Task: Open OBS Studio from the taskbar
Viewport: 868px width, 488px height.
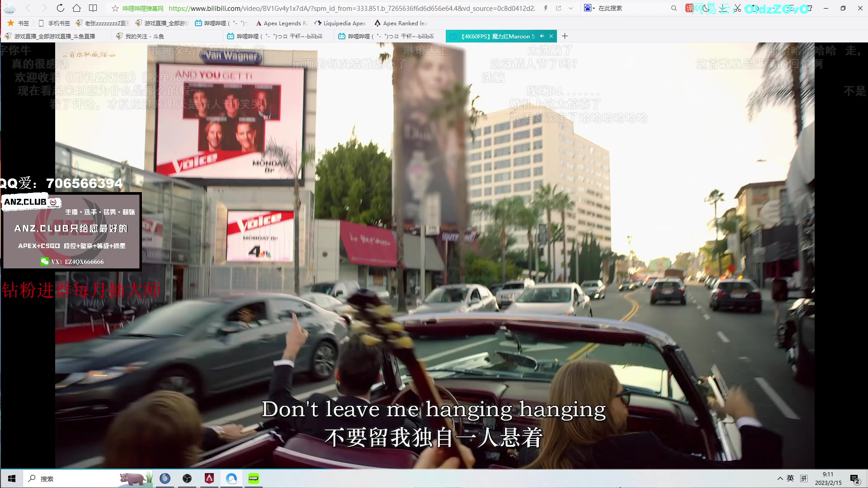Action: point(187,479)
